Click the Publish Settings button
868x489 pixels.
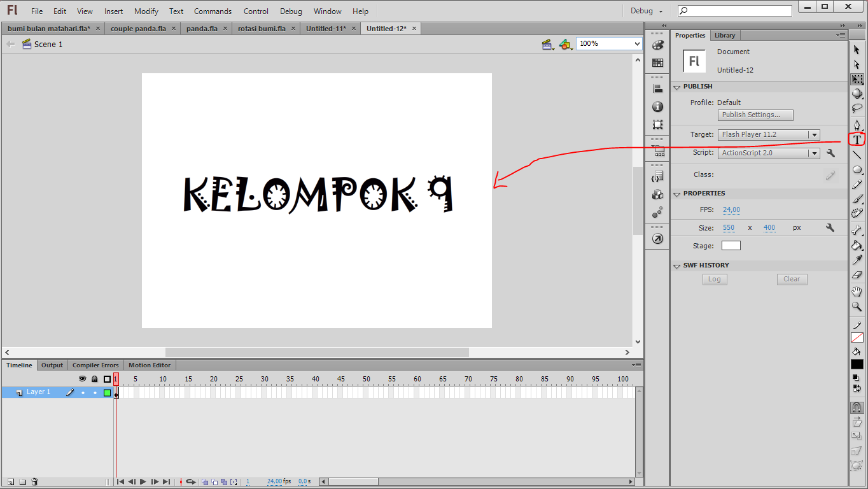(x=755, y=115)
